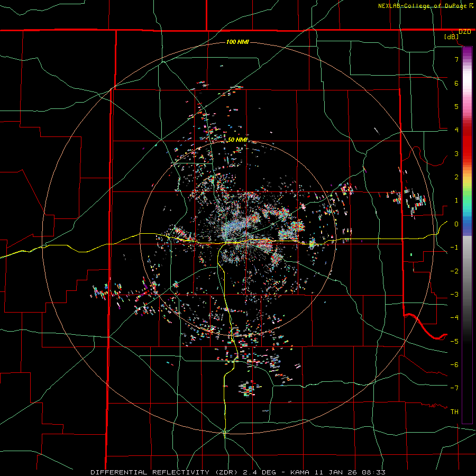Click the KAMA radar site identifier

click(300, 472)
